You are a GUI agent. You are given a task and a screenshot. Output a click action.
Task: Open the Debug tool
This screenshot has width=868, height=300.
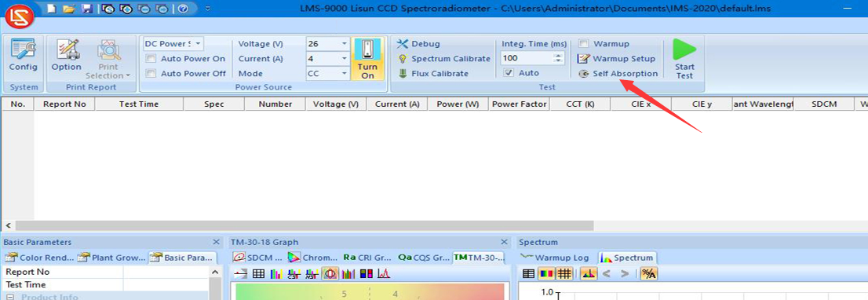(x=418, y=44)
